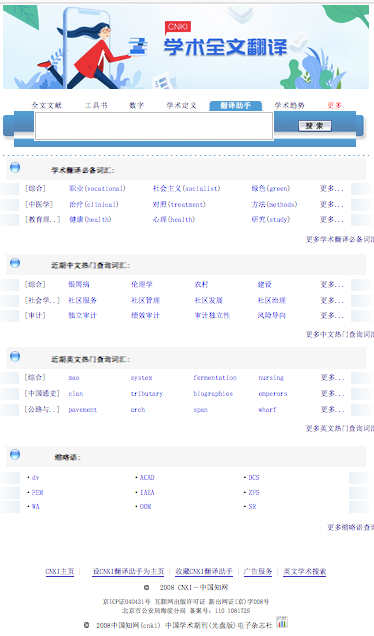Viewport: 374px width, 636px height.
Task: Click the statistics chart icon in footer
Action: (x=282, y=622)
